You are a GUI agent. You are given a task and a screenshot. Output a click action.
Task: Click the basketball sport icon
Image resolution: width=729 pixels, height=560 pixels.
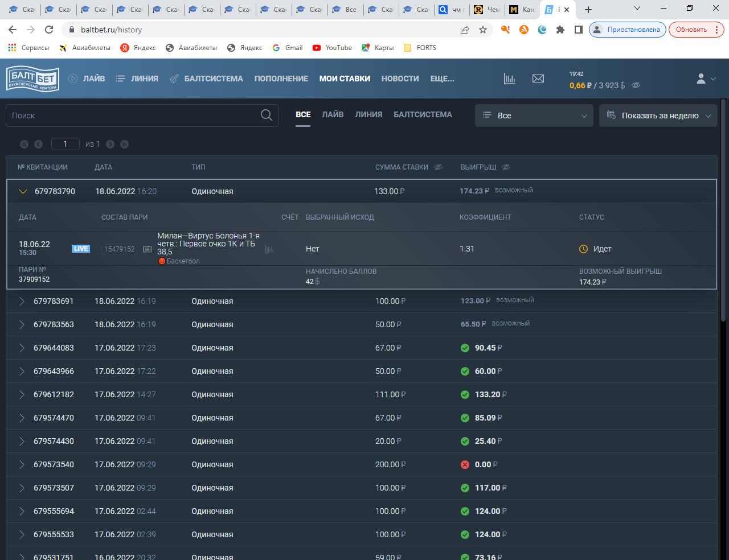(x=162, y=261)
